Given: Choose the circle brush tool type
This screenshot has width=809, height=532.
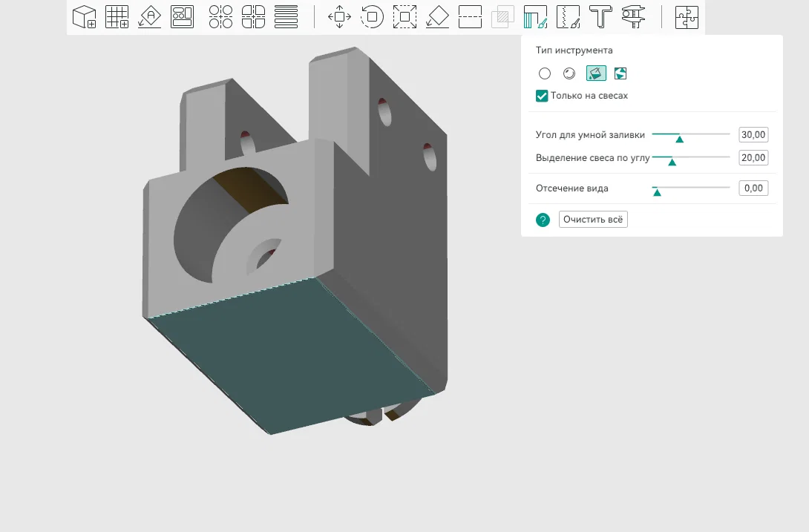Looking at the screenshot, I should 545,73.
